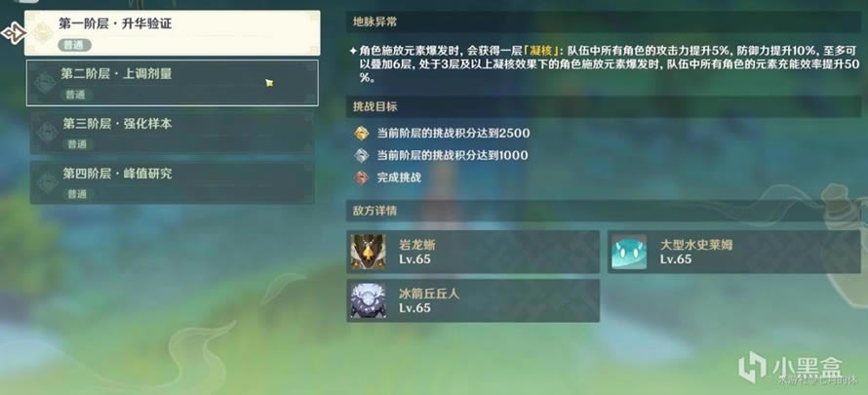Click the first stage emblem icon
The width and height of the screenshot is (868, 395).
42,32
